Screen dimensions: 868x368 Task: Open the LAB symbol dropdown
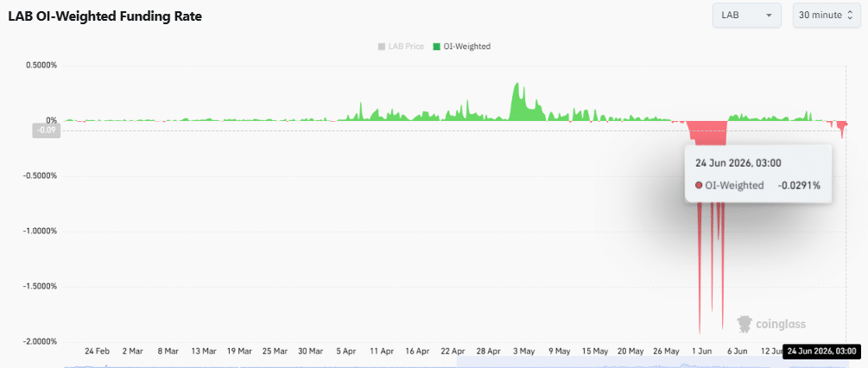click(746, 15)
